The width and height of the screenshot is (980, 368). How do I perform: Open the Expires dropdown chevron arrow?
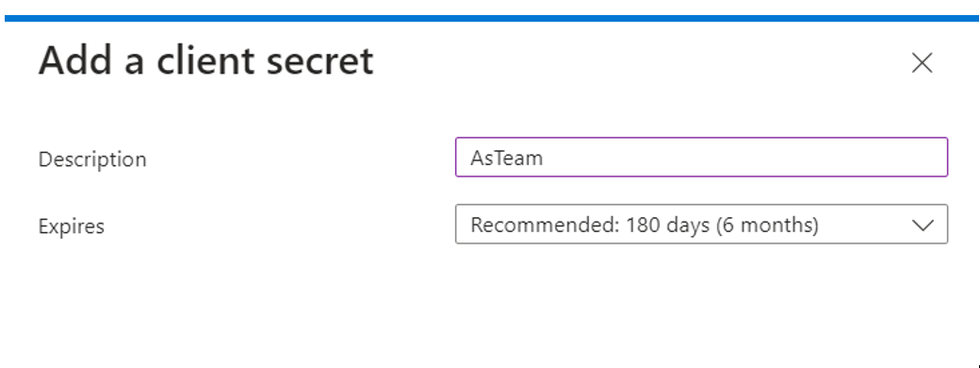tap(923, 225)
